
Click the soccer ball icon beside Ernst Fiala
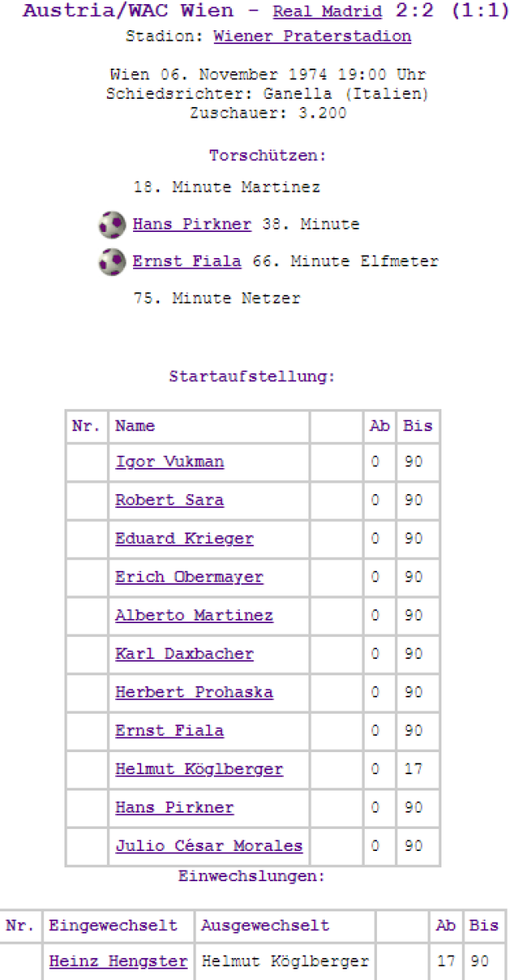tap(112, 261)
